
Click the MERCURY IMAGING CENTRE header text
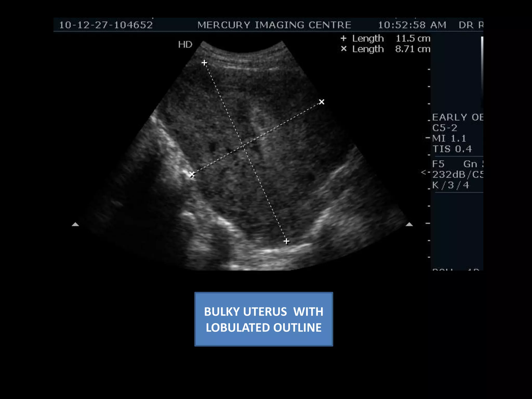[x=274, y=25]
